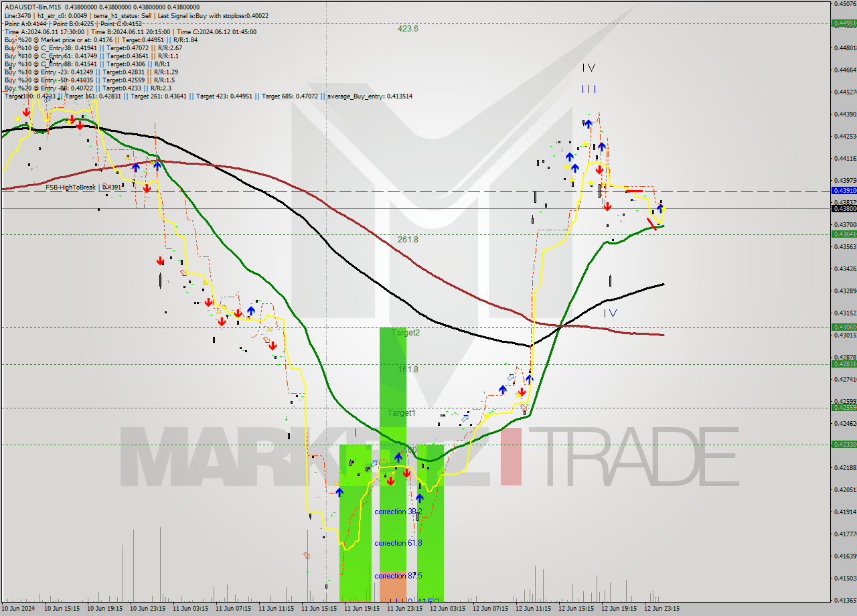Click the 0.44664 price axis label
Image resolution: width=857 pixels, height=616 pixels.
point(845,70)
